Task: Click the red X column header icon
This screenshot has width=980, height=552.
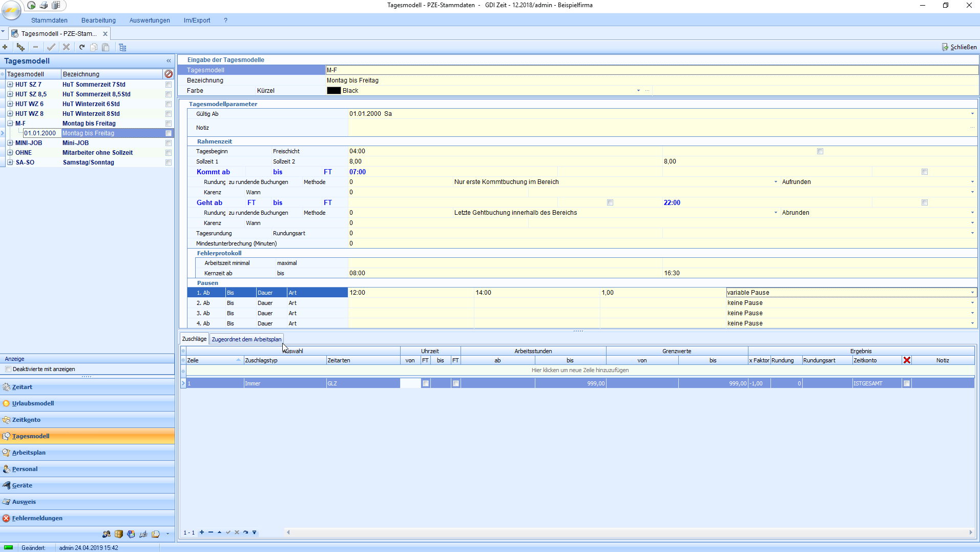Action: click(x=907, y=360)
